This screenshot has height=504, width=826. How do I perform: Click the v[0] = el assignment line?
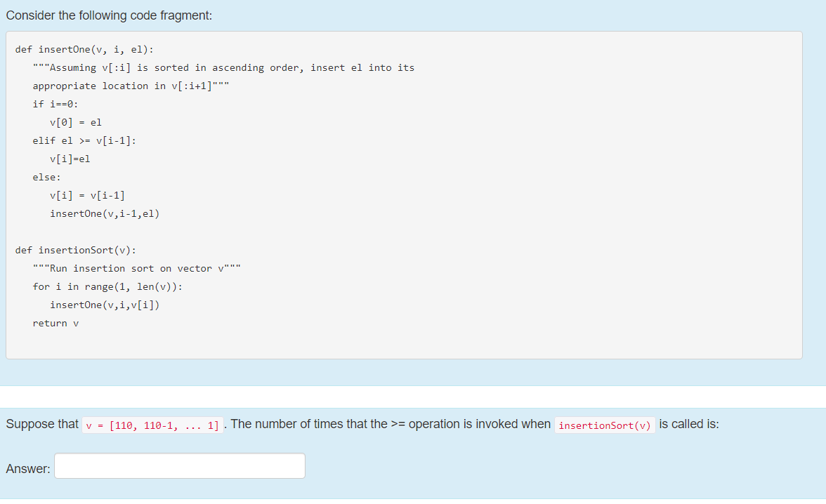tap(75, 122)
